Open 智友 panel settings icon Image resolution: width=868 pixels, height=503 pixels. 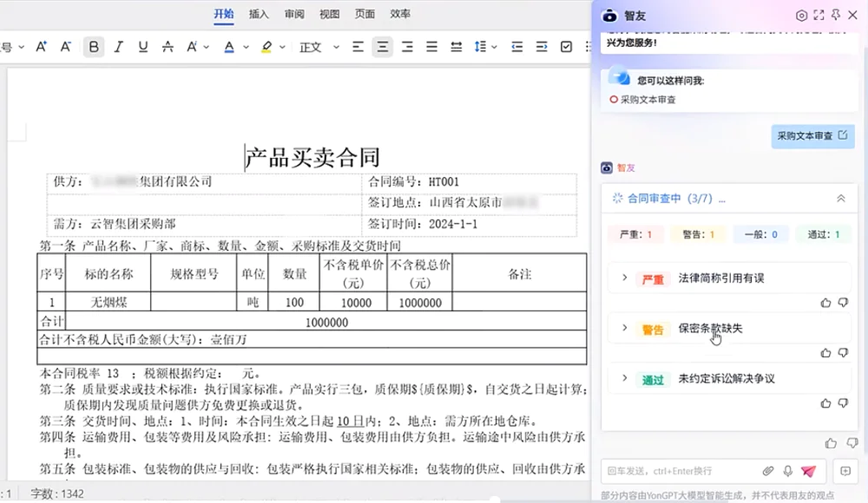pos(801,16)
